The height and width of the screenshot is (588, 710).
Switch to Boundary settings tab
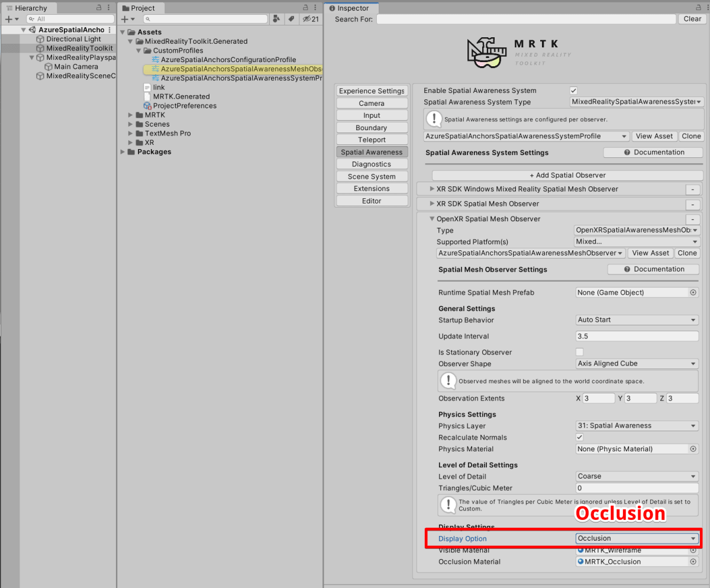tap(372, 128)
